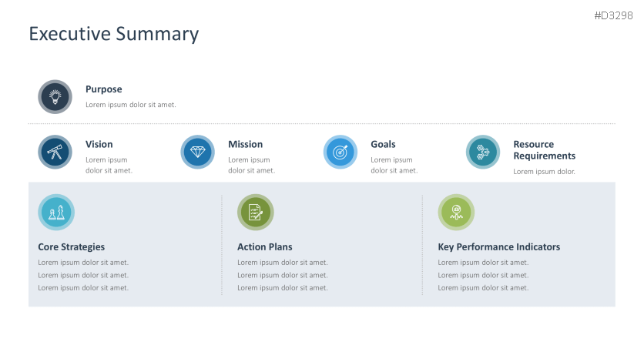Click the Resource Requirements gears icon
This screenshot has height=362, width=644.
click(483, 152)
